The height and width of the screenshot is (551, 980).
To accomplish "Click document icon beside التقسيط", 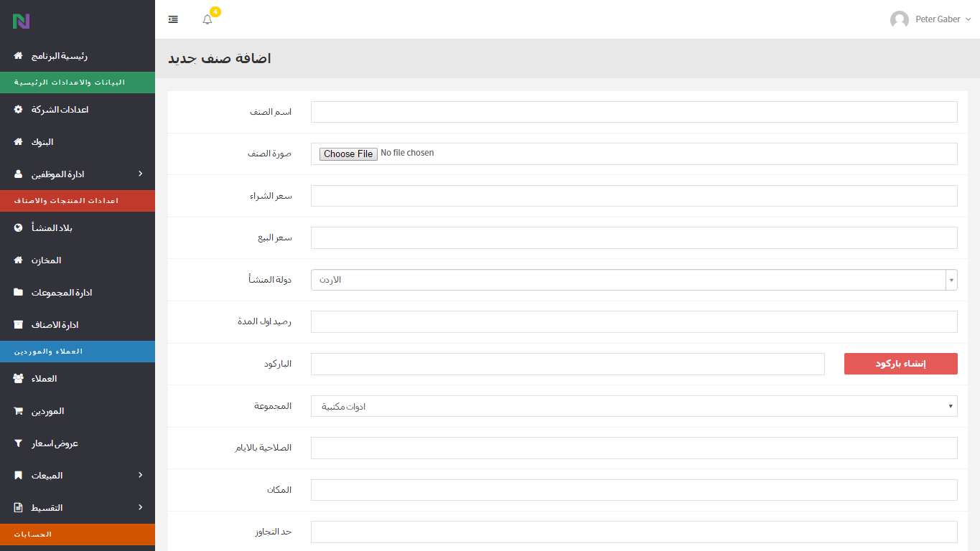I will (x=19, y=508).
